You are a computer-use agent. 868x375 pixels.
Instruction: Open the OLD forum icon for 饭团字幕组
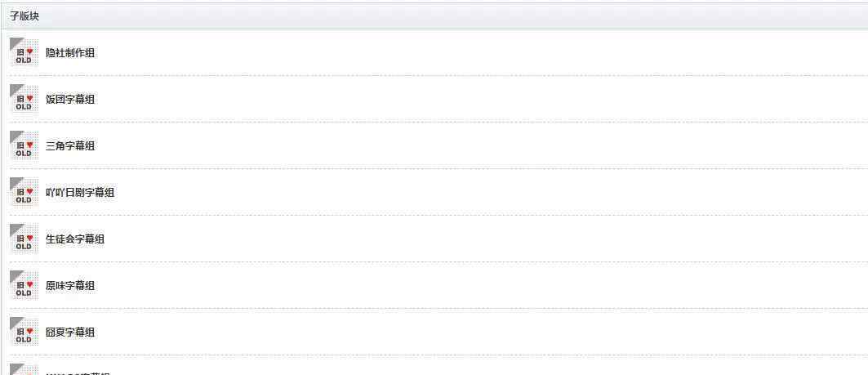point(24,99)
